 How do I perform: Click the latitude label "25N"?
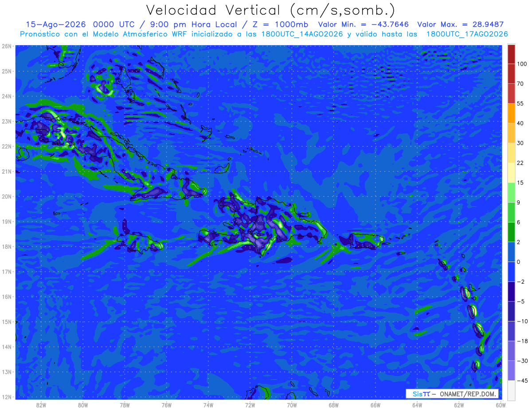point(7,71)
